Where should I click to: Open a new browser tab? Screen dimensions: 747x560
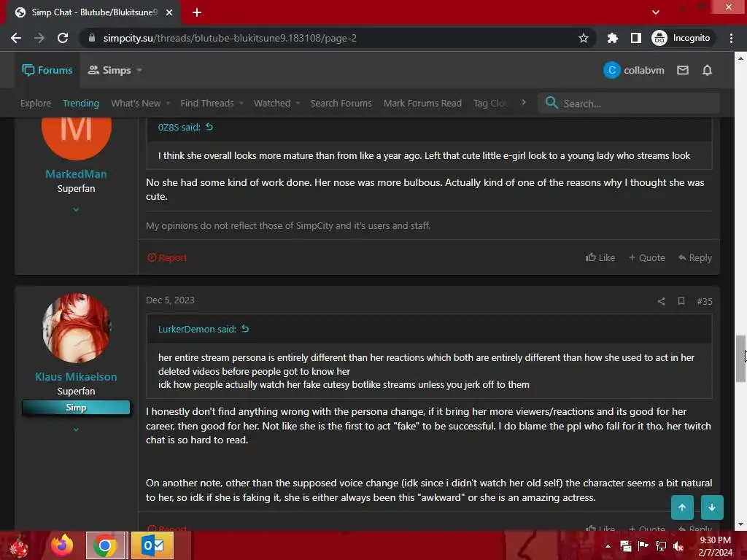click(x=197, y=12)
